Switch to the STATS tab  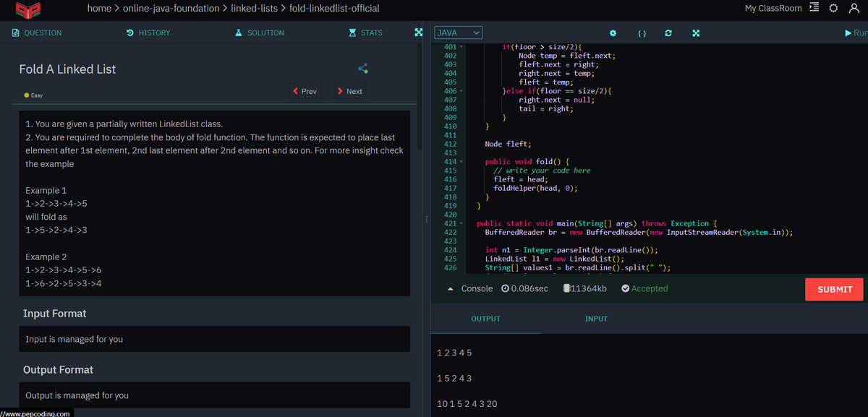click(366, 33)
